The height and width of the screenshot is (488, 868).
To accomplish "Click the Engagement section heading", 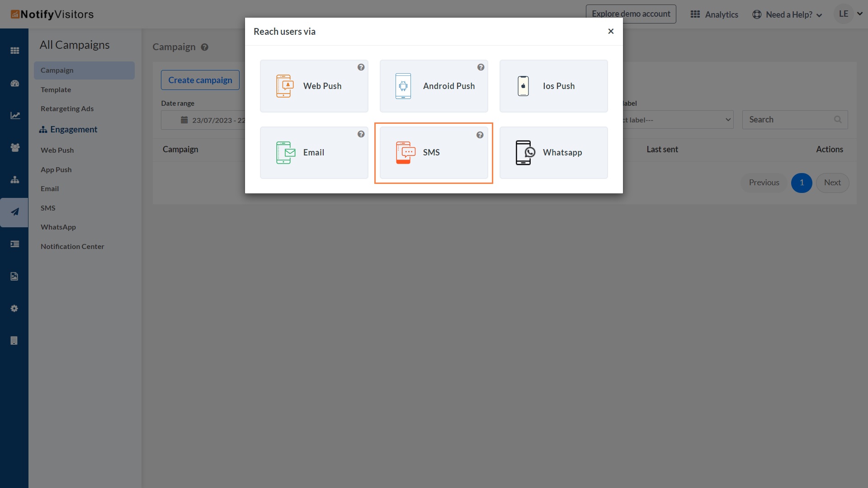I will coord(68,130).
